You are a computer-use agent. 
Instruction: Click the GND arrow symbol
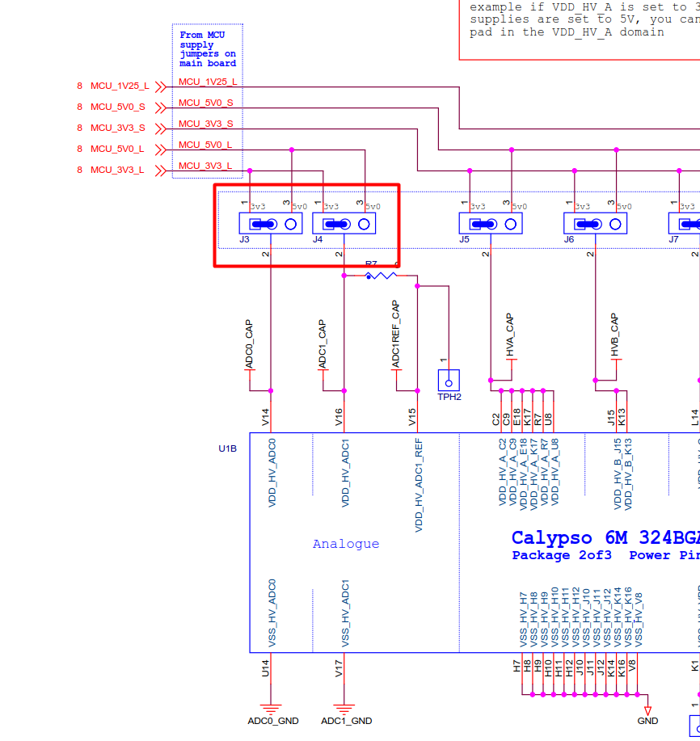point(648,711)
